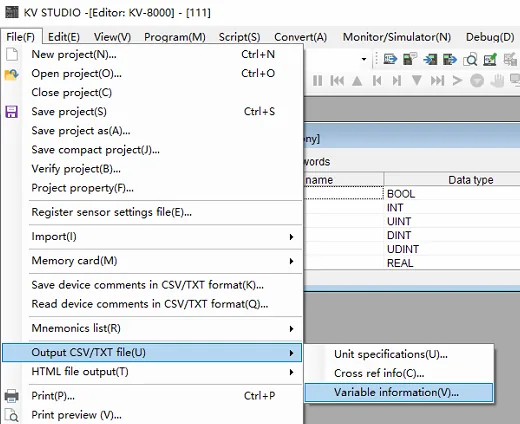Click the KV STUDIO app icon in title bar

(12, 12)
